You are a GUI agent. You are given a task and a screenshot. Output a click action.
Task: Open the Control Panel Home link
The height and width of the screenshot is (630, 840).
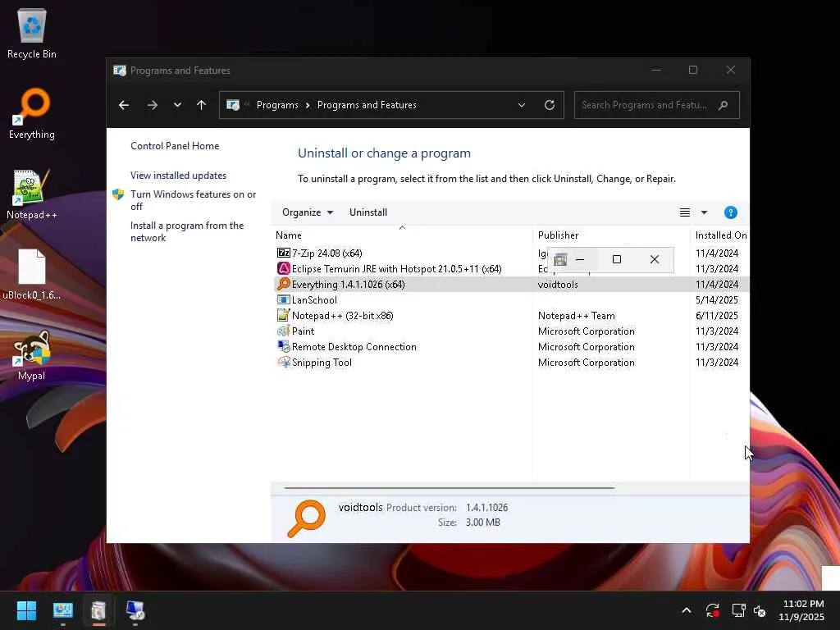[175, 146]
